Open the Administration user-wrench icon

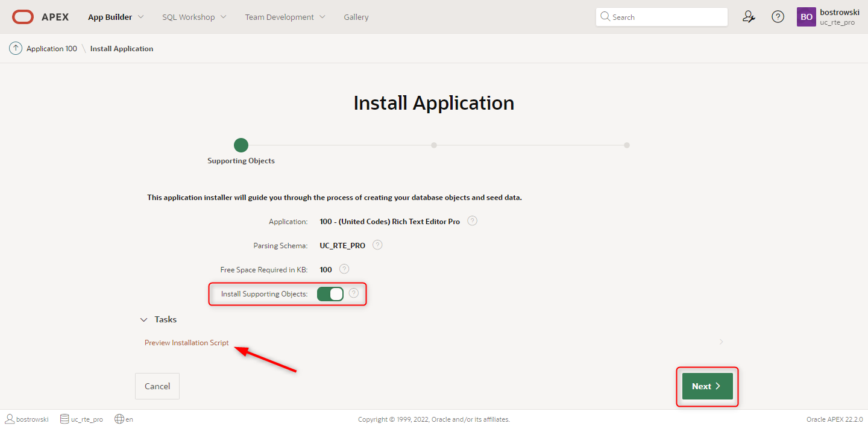point(749,17)
